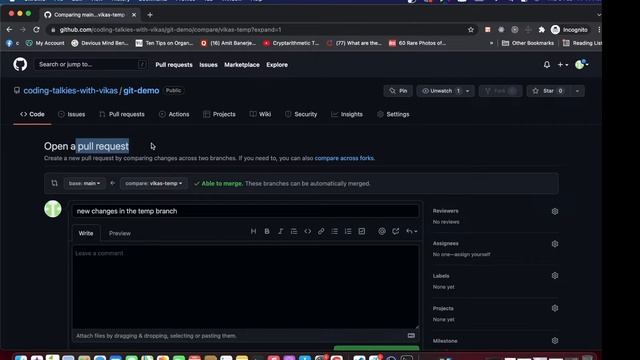Edit Labels with gear icon
The height and width of the screenshot is (360, 640).
tap(555, 276)
